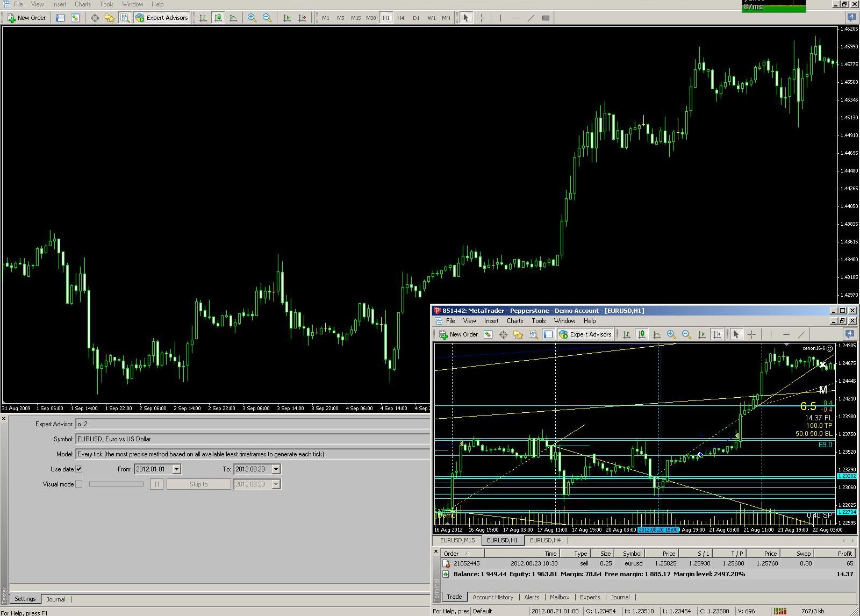The width and height of the screenshot is (860, 616).
Task: Toggle chart shift in back window toolbar
Action: coord(302,18)
